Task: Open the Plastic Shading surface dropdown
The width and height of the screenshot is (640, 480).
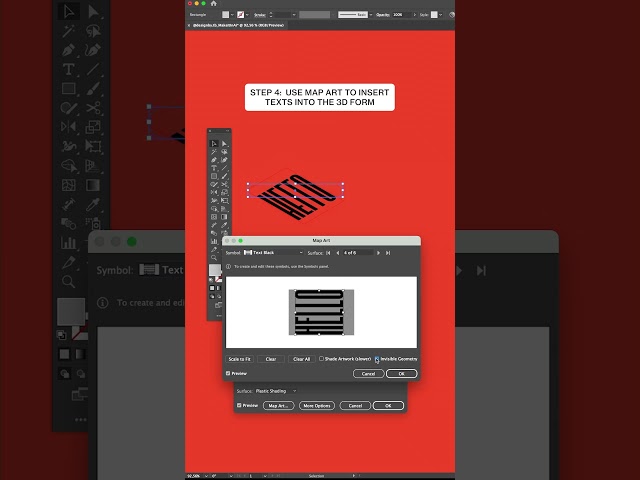Action: tap(276, 391)
